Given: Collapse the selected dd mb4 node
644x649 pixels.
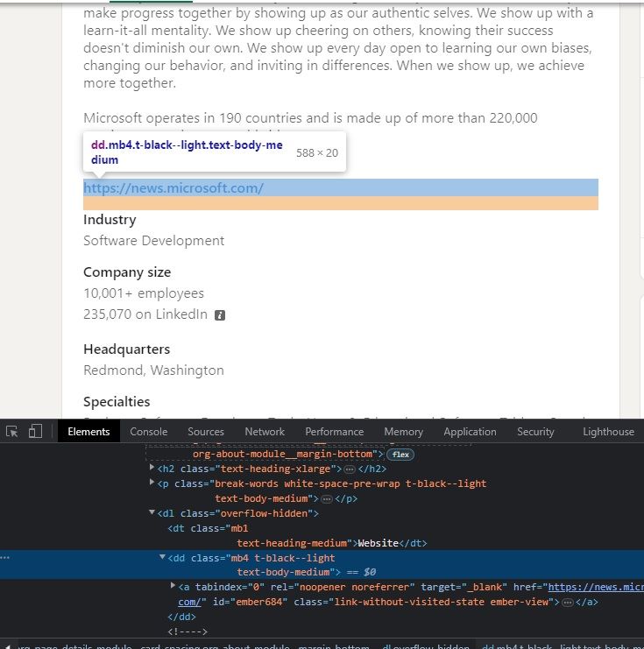Looking at the screenshot, I should pyautogui.click(x=162, y=557).
